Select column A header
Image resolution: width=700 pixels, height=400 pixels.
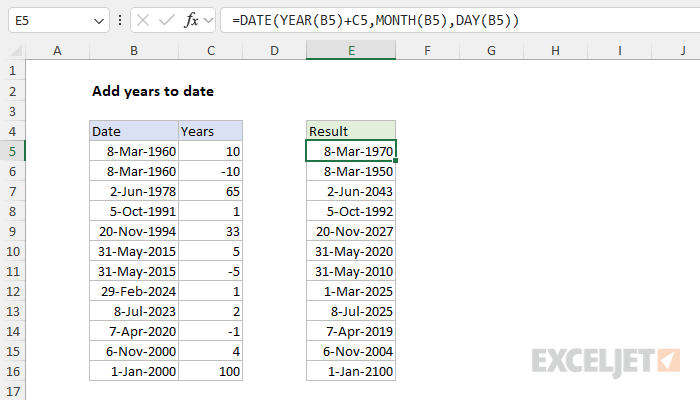pos(57,50)
